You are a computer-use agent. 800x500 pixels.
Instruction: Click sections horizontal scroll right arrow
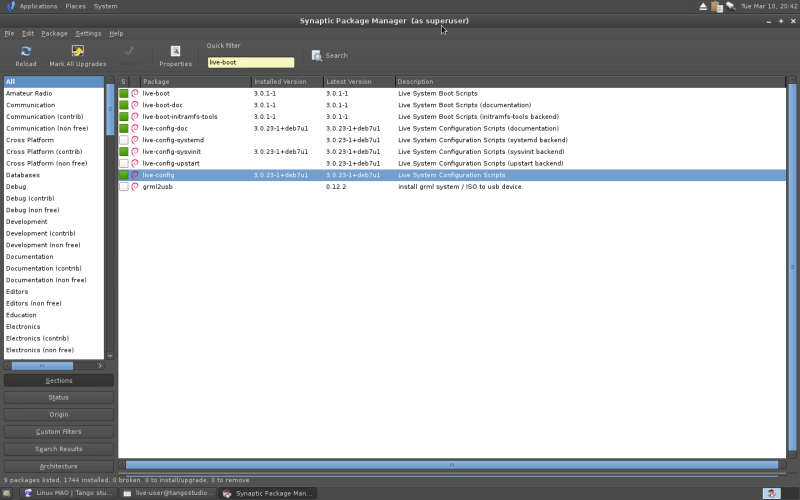pyautogui.click(x=100, y=366)
